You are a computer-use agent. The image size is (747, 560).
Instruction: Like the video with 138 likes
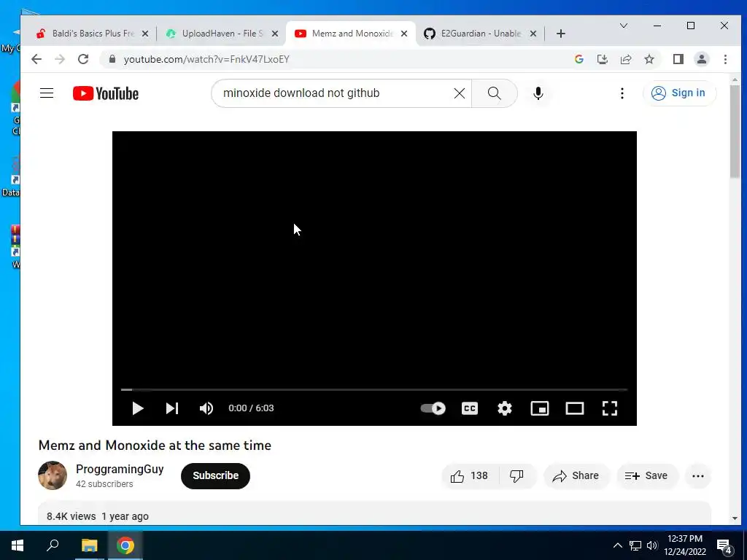pos(471,475)
